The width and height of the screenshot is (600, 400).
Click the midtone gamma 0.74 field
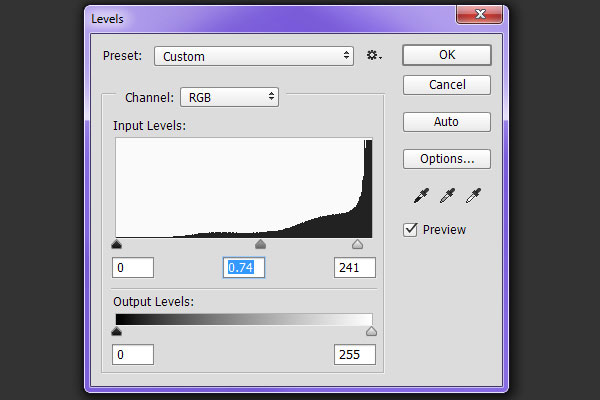pyautogui.click(x=244, y=267)
